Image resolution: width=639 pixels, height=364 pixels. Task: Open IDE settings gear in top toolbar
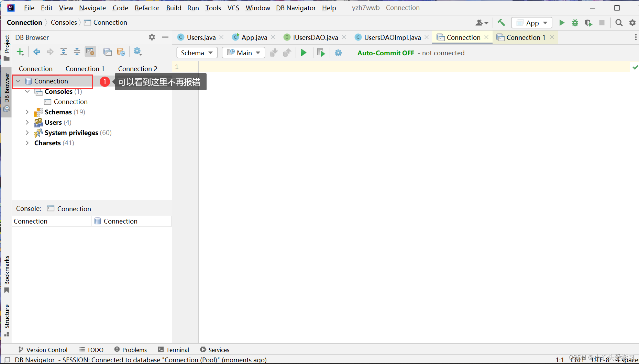(632, 23)
